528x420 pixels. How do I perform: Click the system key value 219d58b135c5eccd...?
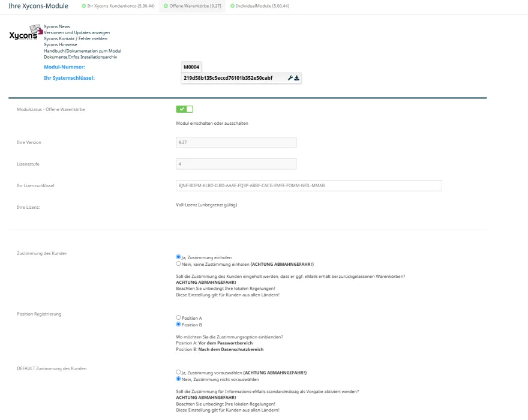228,78
